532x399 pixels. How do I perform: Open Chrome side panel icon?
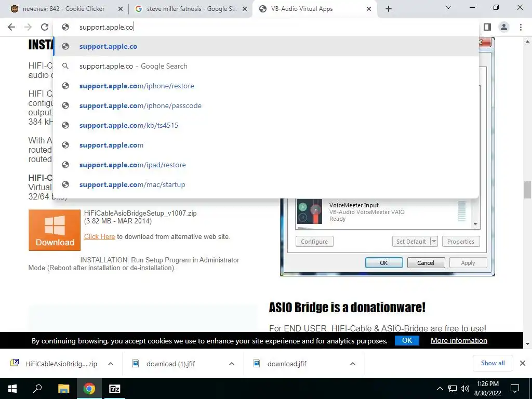point(487,27)
